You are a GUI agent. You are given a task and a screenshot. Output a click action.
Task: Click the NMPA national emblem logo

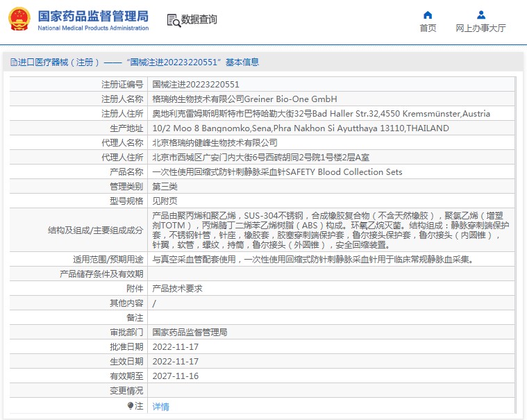pos(19,19)
